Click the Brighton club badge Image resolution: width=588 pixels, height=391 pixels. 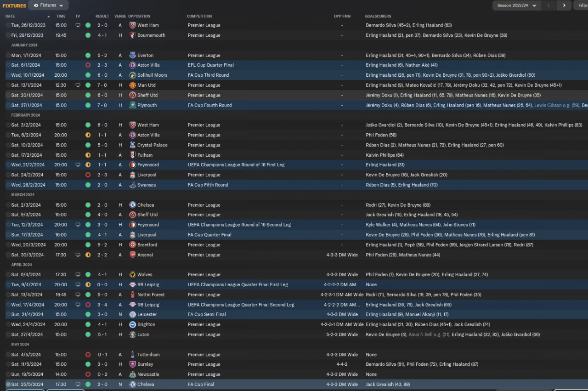[133, 325]
